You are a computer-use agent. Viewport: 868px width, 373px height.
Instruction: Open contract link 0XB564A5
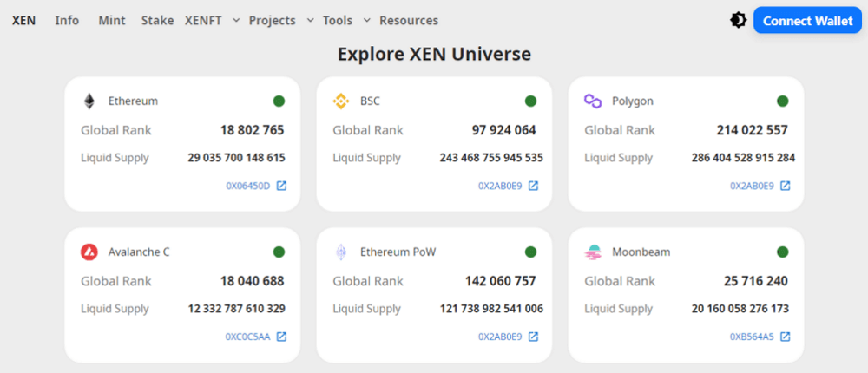(x=752, y=337)
